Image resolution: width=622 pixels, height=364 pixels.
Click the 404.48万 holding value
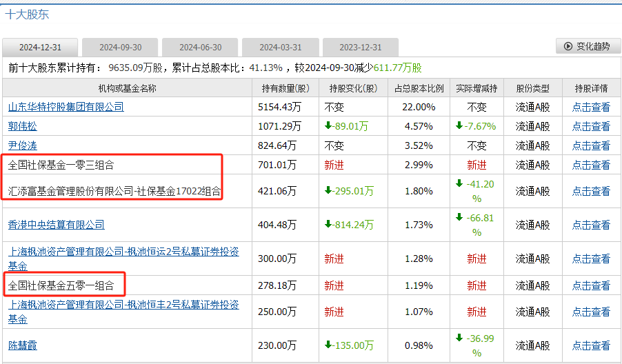[x=277, y=225]
